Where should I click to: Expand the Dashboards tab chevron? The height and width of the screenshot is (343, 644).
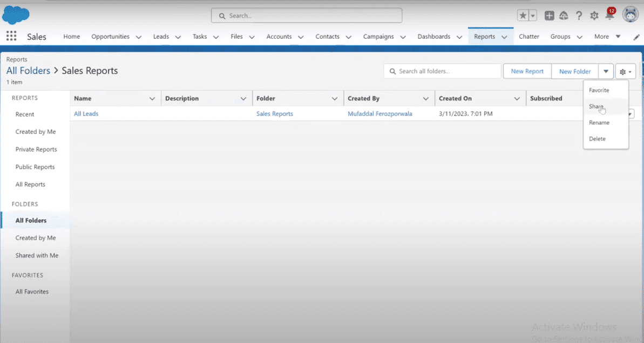[x=459, y=37]
